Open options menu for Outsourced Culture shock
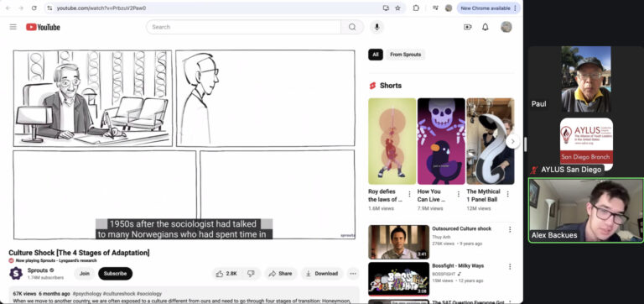The image size is (644, 304). [x=510, y=229]
